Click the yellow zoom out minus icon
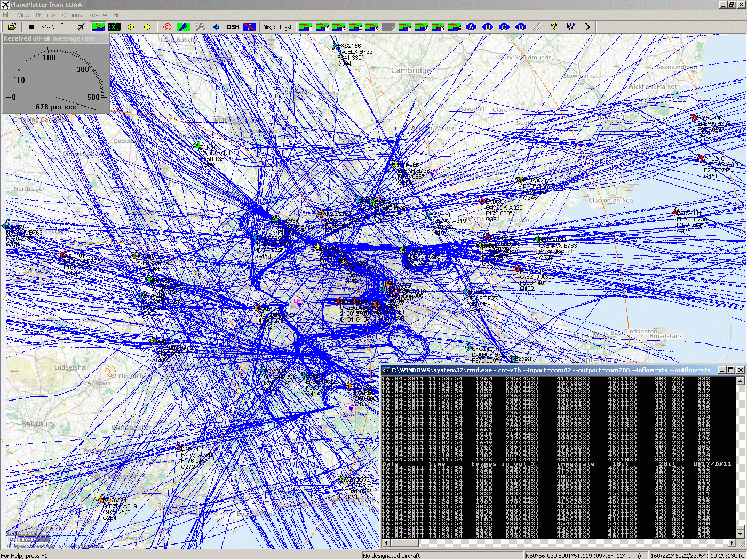 (x=147, y=27)
